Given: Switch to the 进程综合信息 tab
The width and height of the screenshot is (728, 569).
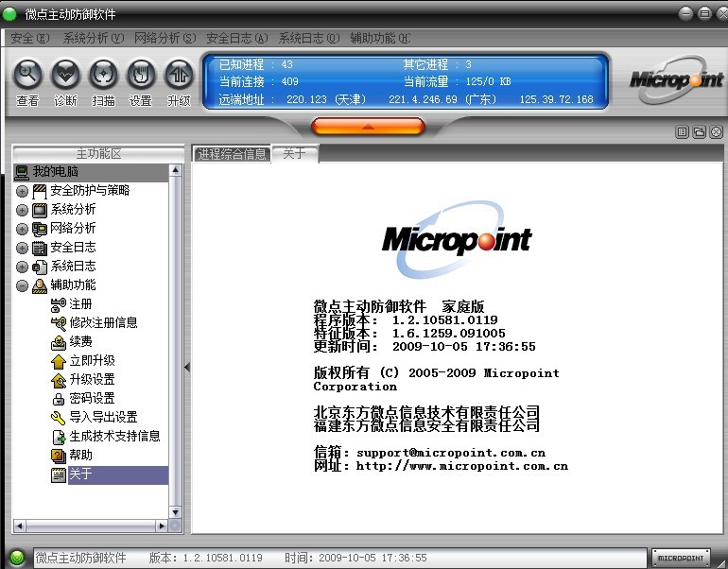Looking at the screenshot, I should click(232, 154).
